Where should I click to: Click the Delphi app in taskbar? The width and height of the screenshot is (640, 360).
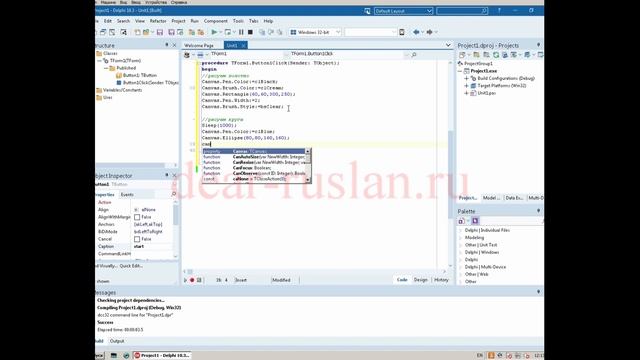click(x=162, y=356)
